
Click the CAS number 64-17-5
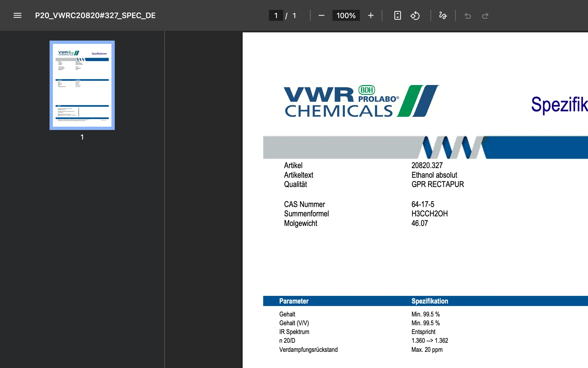coord(423,204)
